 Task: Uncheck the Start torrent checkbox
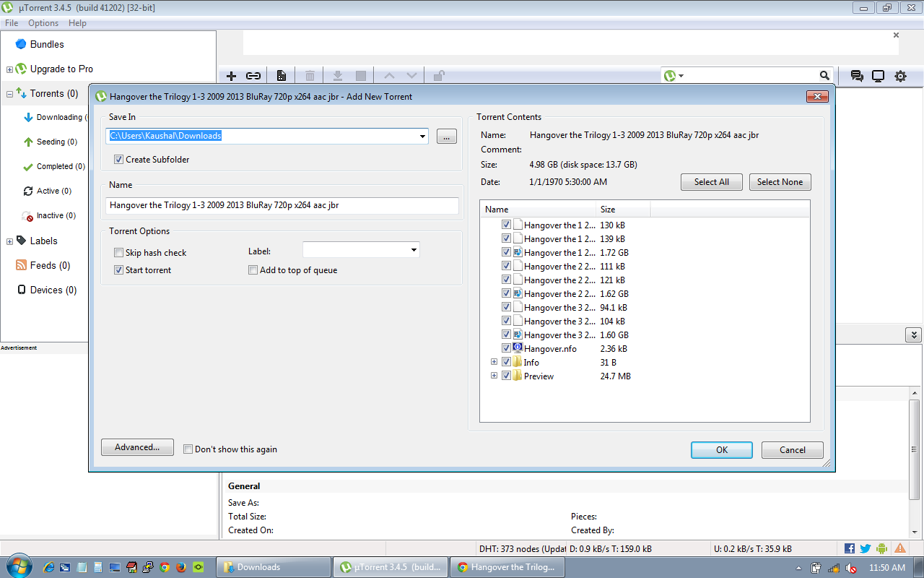click(x=118, y=270)
